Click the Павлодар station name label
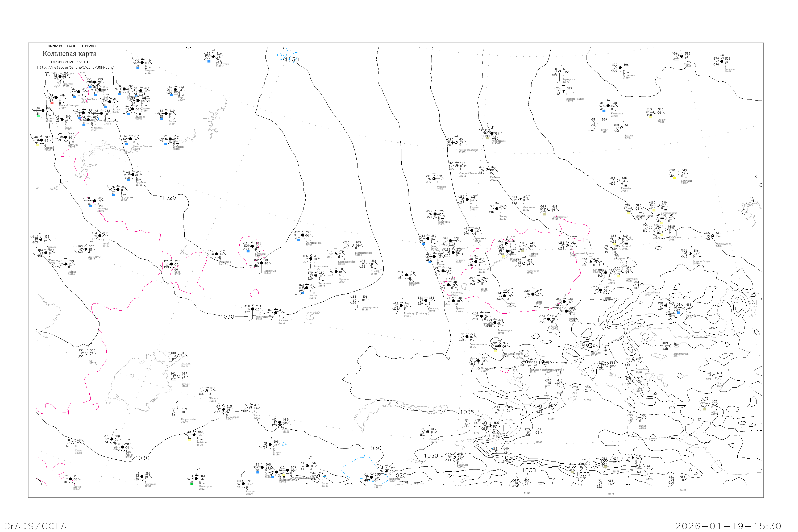The image size is (798, 532). pos(434,308)
